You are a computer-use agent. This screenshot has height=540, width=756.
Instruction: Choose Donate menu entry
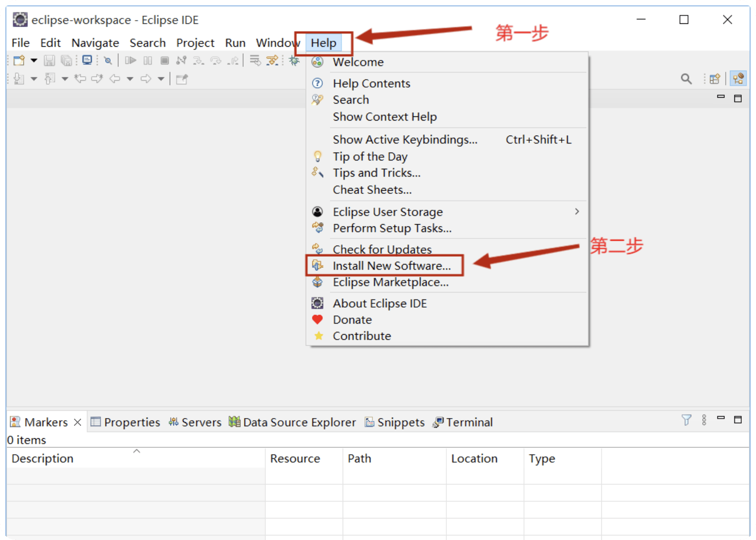click(x=447, y=320)
